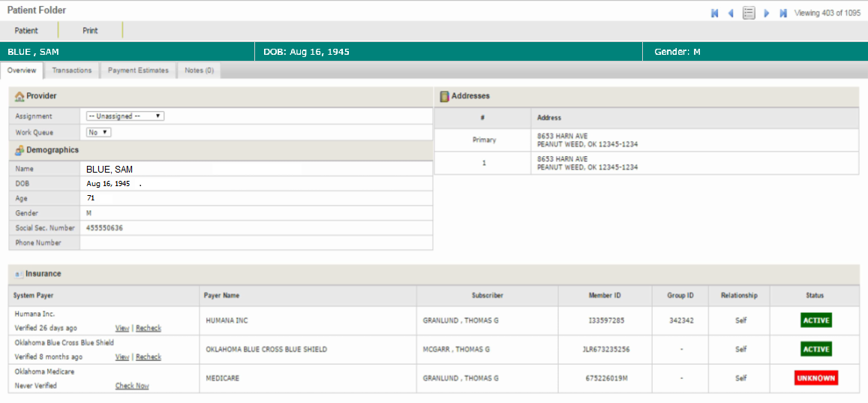The height and width of the screenshot is (403, 868).
Task: View Humana Inc. verification details
Action: 122,328
